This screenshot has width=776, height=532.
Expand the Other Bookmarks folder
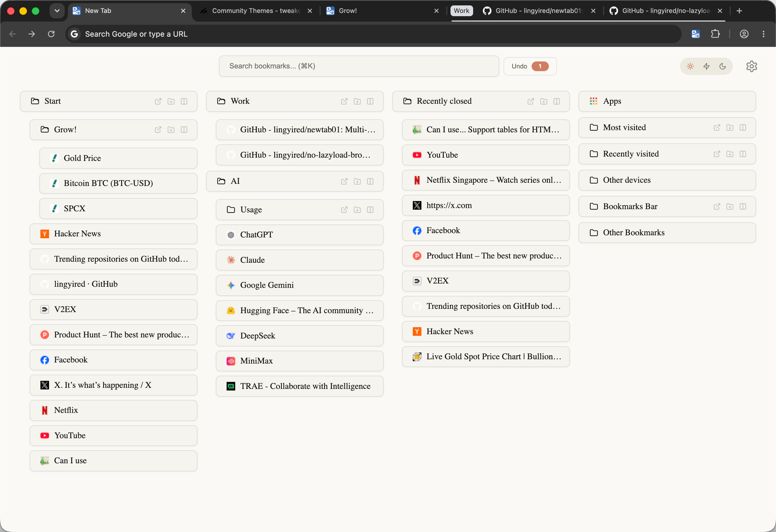pyautogui.click(x=667, y=233)
